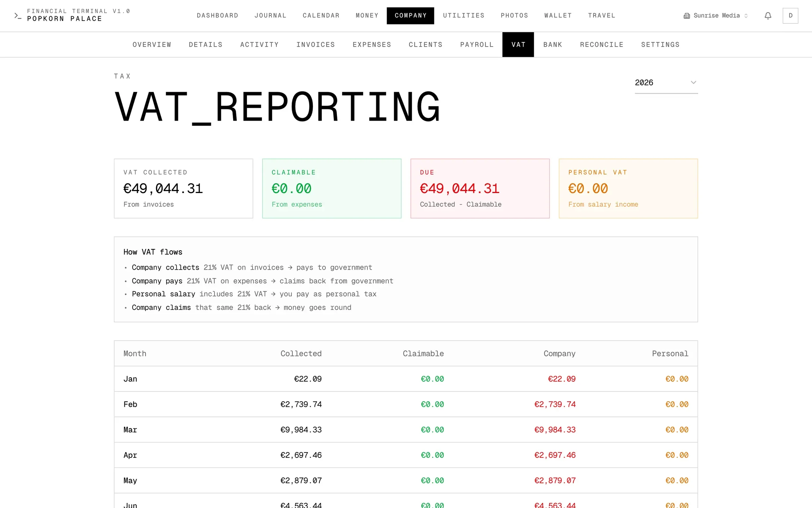Click the May row label
The width and height of the screenshot is (812, 508).
pos(130,481)
